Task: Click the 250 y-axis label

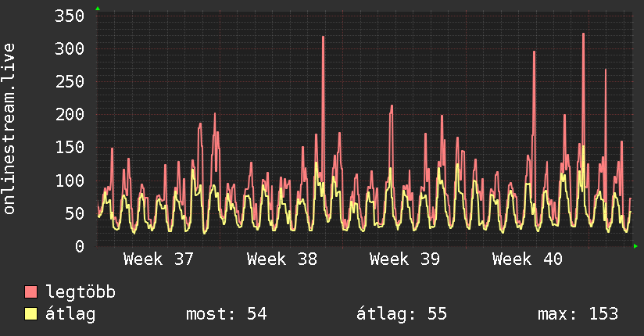Action: pos(70,82)
